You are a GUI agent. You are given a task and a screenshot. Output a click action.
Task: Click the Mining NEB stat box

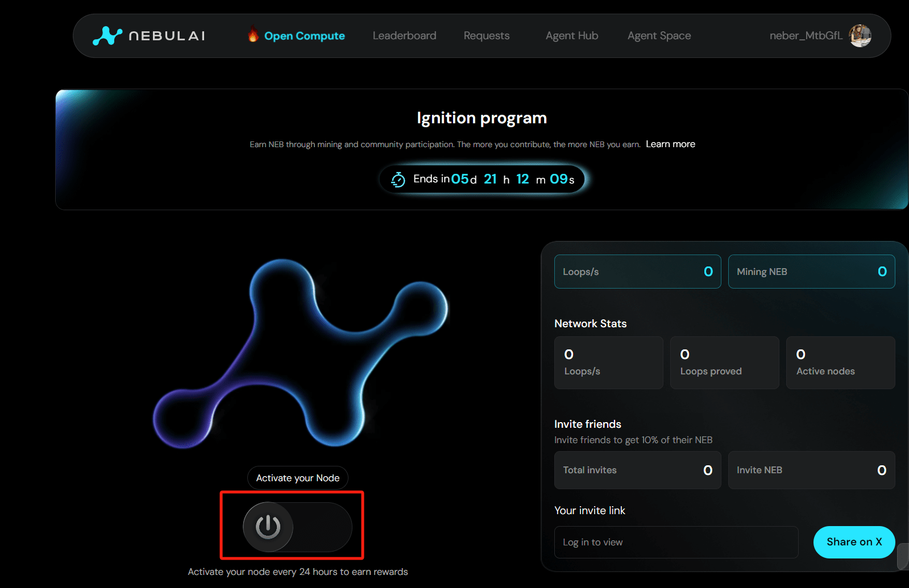[x=811, y=272]
